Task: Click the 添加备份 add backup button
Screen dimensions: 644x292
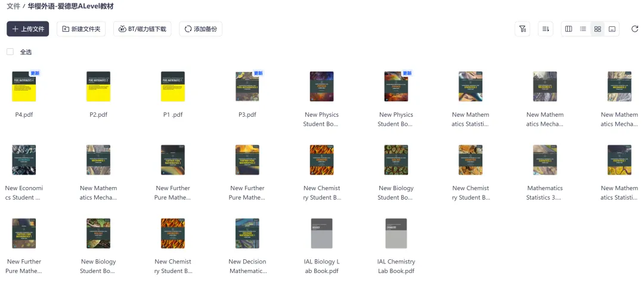Action: coord(200,29)
